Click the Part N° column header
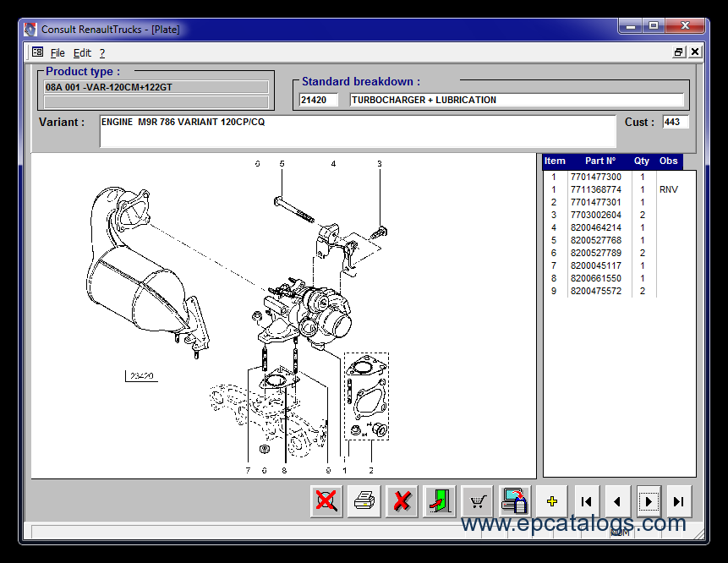The width and height of the screenshot is (728, 563). pos(599,161)
